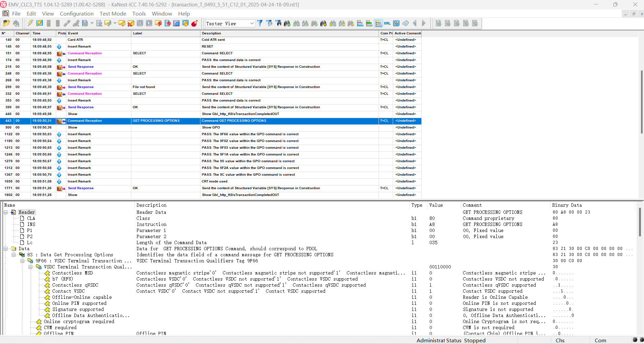Click the XML view toolbar icon
Viewport: 644px width, 344px height.
387,23
